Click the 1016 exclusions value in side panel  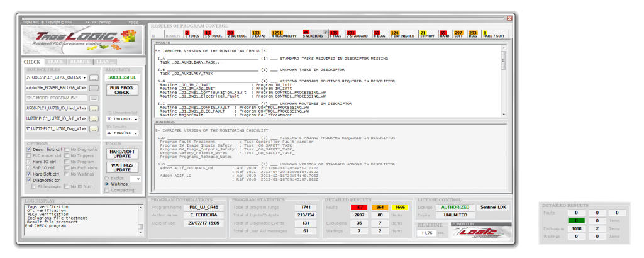(x=576, y=228)
